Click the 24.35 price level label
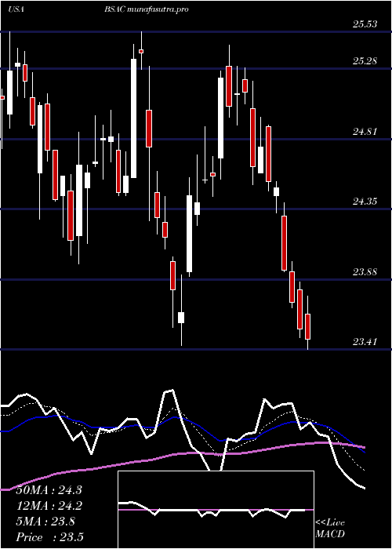 click(x=365, y=202)
